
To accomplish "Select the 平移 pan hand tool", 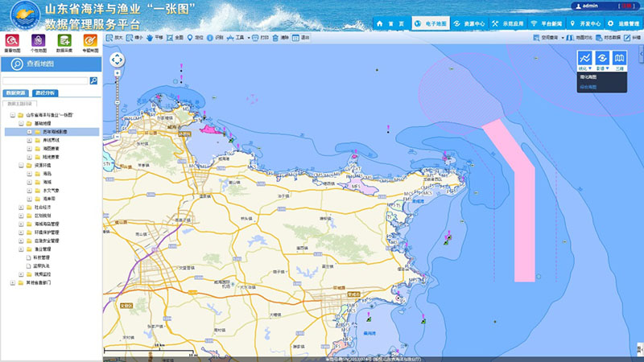I will (x=155, y=38).
